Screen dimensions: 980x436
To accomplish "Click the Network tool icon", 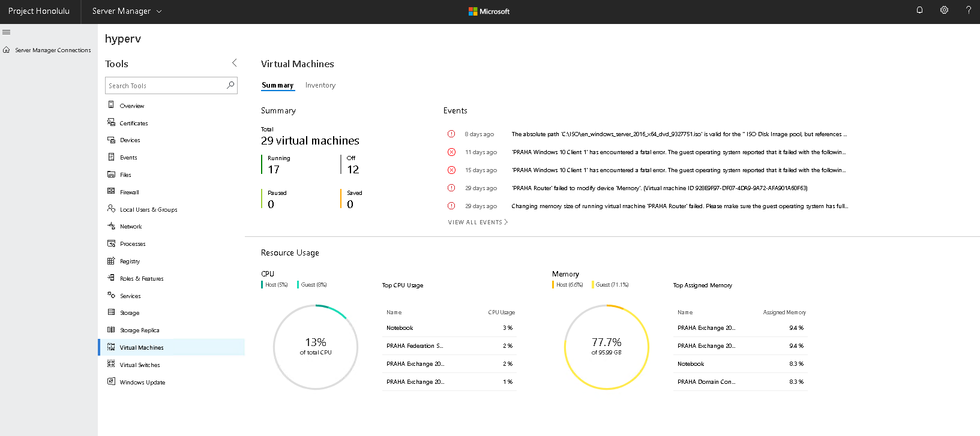I will [111, 226].
